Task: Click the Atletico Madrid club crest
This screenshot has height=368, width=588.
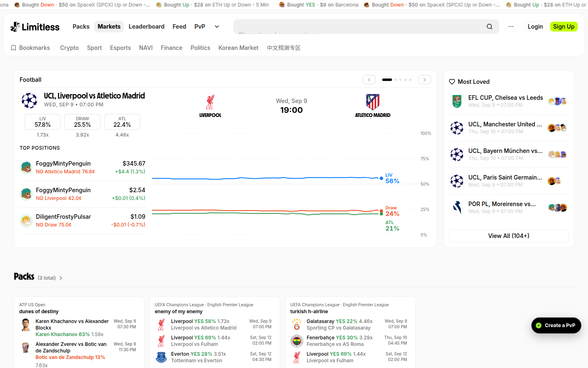Action: (x=373, y=102)
